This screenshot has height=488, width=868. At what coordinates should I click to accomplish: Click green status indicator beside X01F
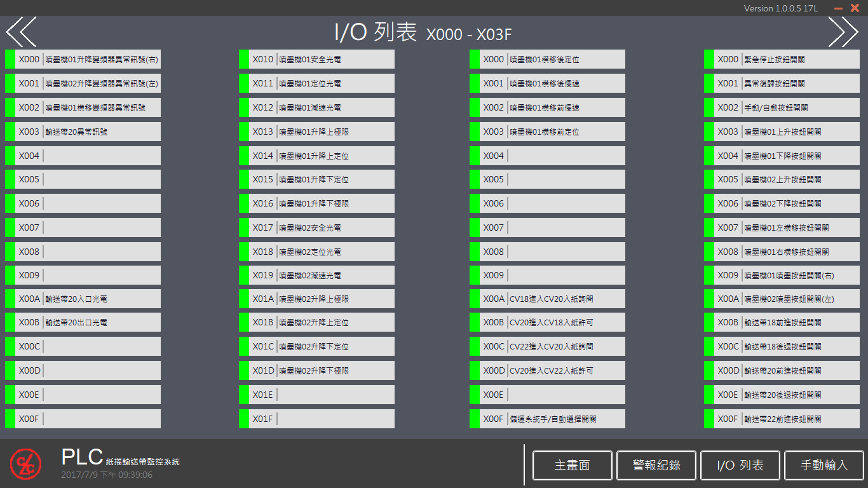243,419
